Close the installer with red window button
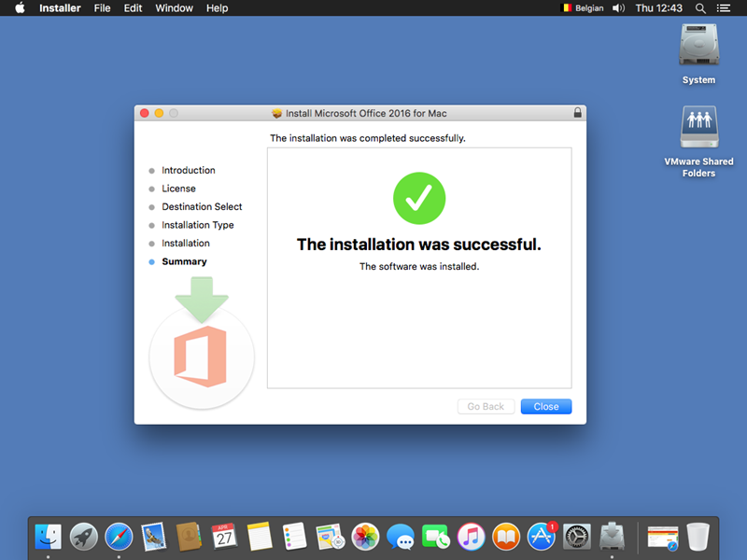This screenshot has height=560, width=747. [x=145, y=113]
